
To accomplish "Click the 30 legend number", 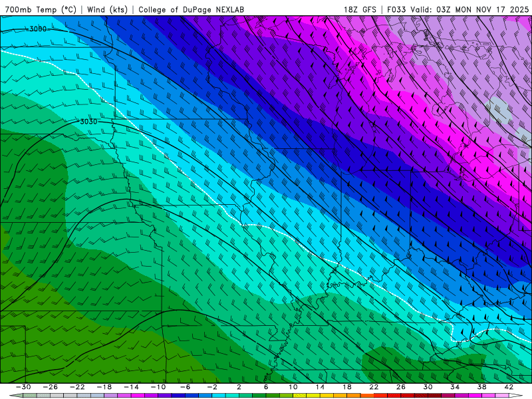I will tap(428, 387).
